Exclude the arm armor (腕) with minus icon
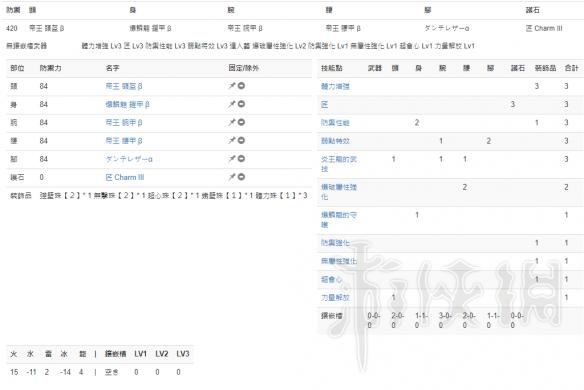This screenshot has height=390, width=584. pyautogui.click(x=241, y=122)
